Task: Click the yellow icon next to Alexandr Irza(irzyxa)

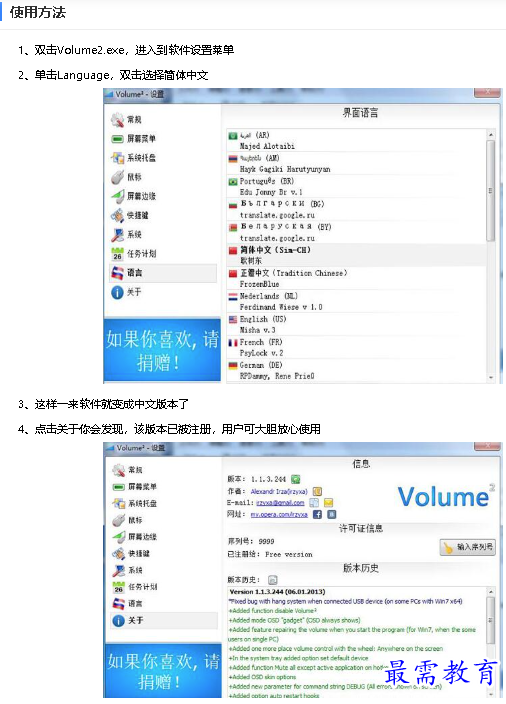Action: click(x=317, y=491)
